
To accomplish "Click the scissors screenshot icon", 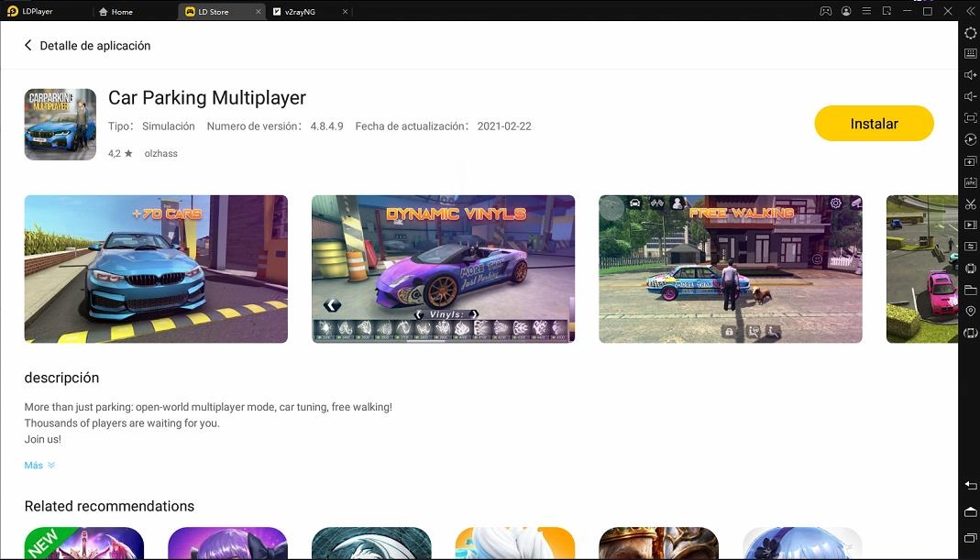I will tap(971, 203).
